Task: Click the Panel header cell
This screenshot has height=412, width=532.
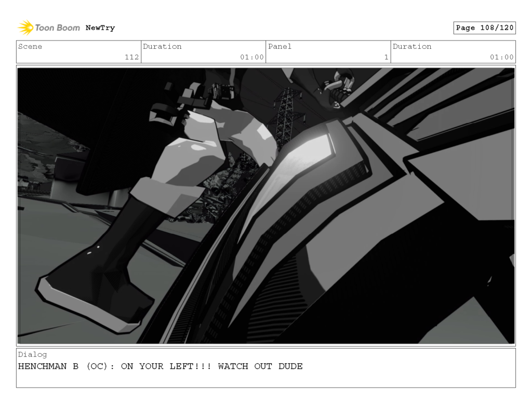Action: pos(280,46)
